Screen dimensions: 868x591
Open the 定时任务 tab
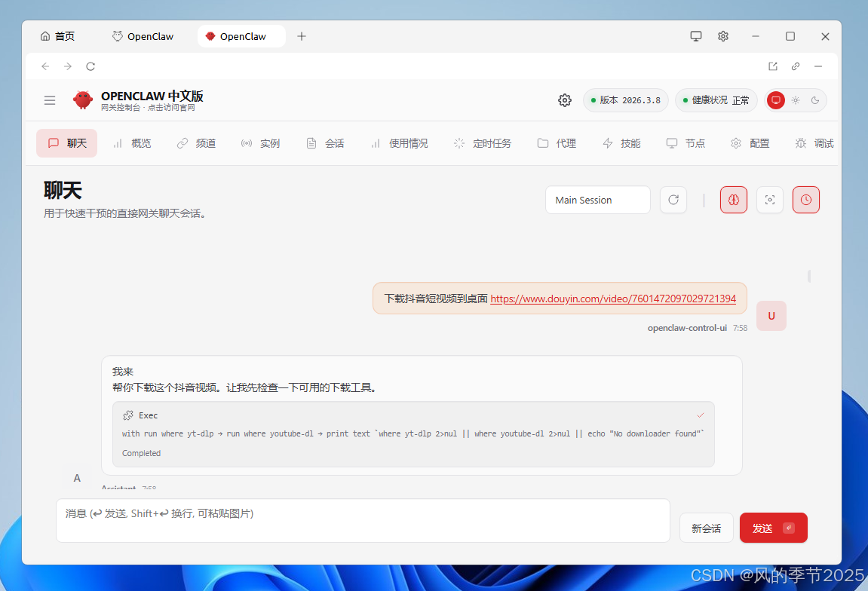tap(482, 143)
